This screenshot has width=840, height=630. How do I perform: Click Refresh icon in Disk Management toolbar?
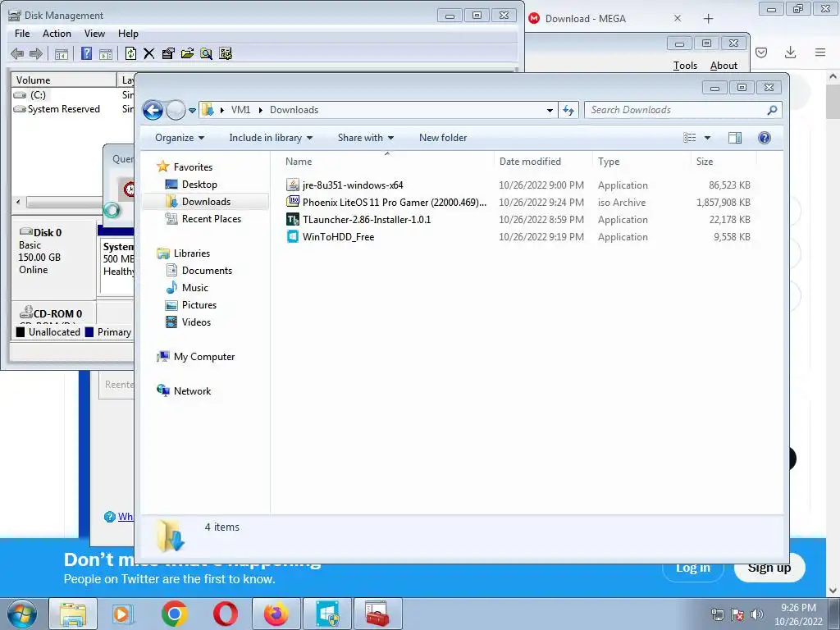(130, 53)
